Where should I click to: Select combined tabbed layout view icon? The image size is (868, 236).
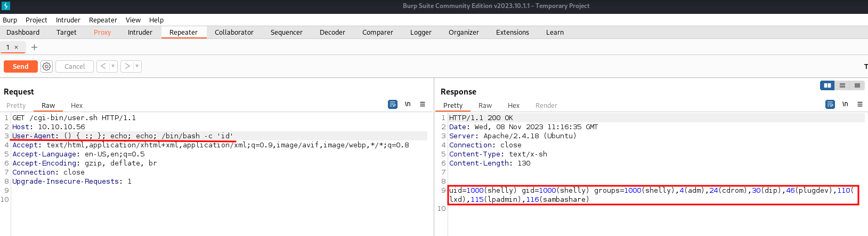pyautogui.click(x=857, y=85)
